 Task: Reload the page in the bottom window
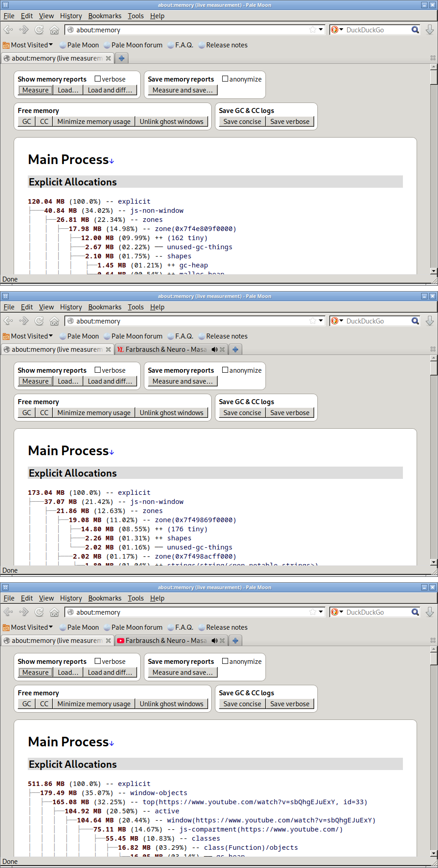pos(39,612)
